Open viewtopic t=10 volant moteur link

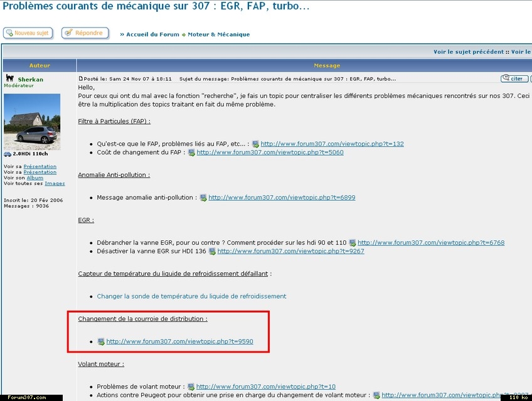coord(266,387)
